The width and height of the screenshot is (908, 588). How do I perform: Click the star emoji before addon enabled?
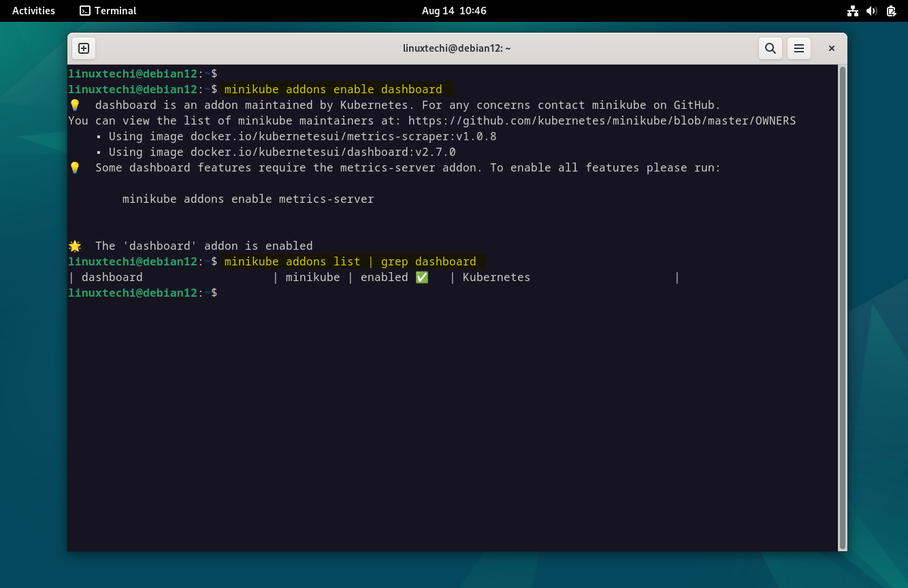75,246
